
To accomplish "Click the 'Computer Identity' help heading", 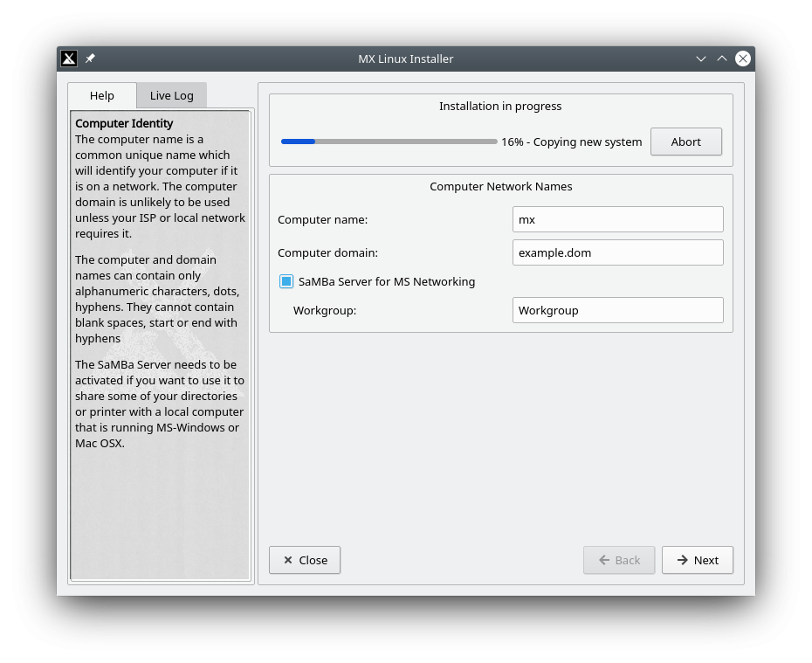I will click(x=124, y=123).
